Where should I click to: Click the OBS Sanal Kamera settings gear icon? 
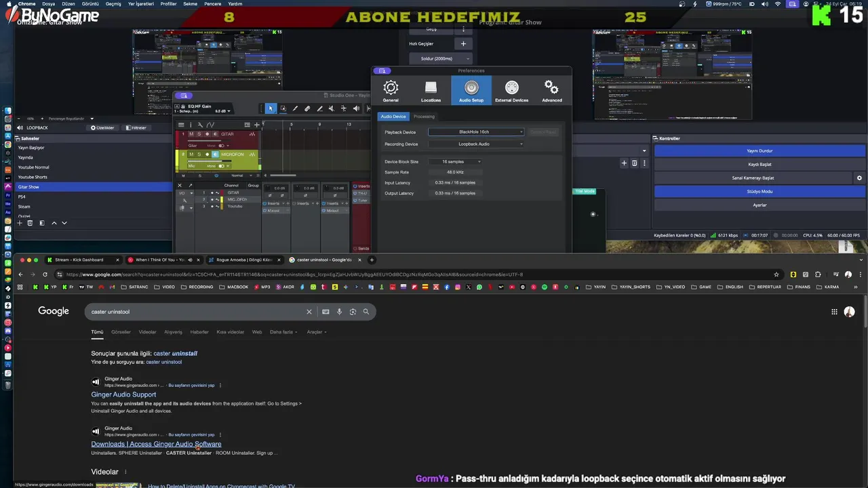click(x=859, y=178)
